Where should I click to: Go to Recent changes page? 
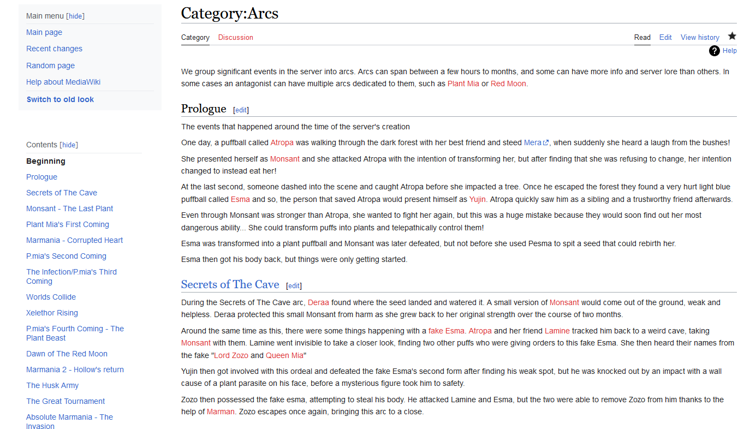[54, 49]
